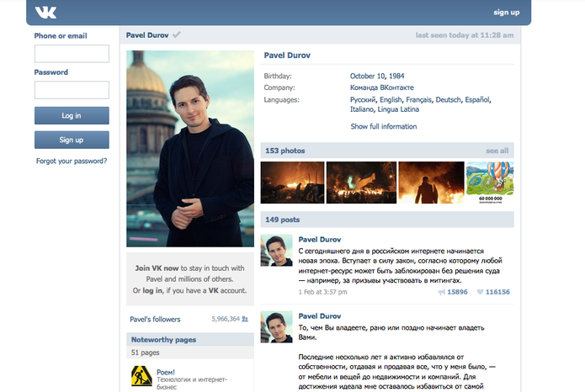585x392 pixels.
Task: Click the second post's Pavel Durov avatar
Action: (276, 327)
